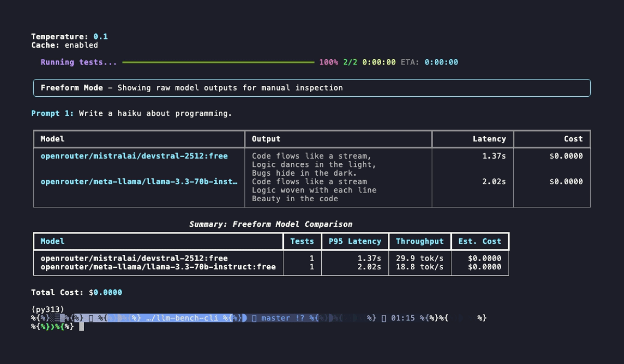
Task: Click the Tests column header
Action: tap(302, 241)
